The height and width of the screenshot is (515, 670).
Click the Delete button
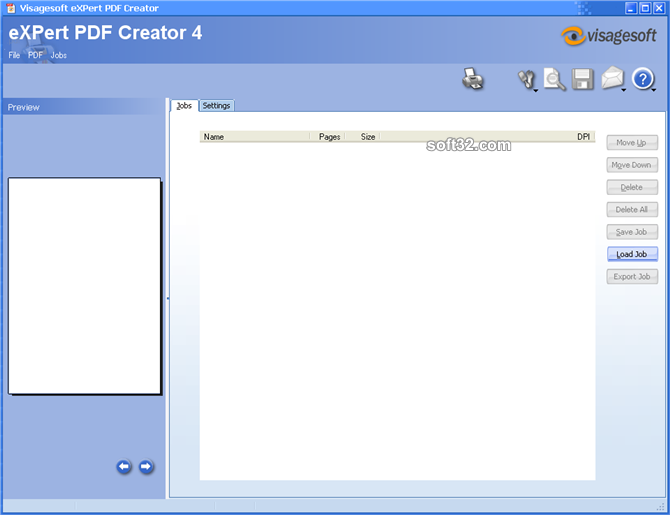632,187
